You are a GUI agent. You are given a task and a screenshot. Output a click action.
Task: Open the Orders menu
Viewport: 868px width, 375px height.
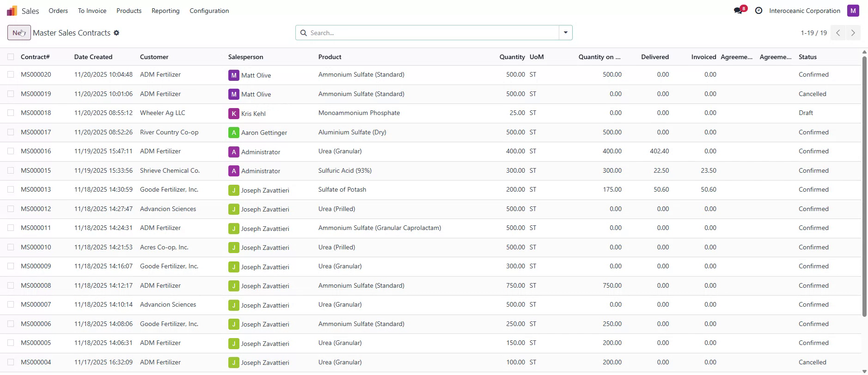(x=58, y=11)
